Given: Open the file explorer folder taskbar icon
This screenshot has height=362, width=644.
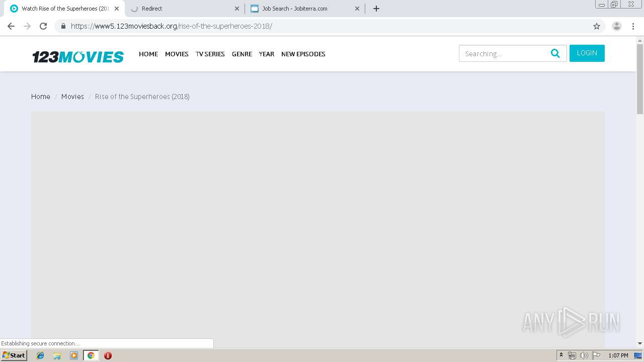Looking at the screenshot, I should 57,355.
